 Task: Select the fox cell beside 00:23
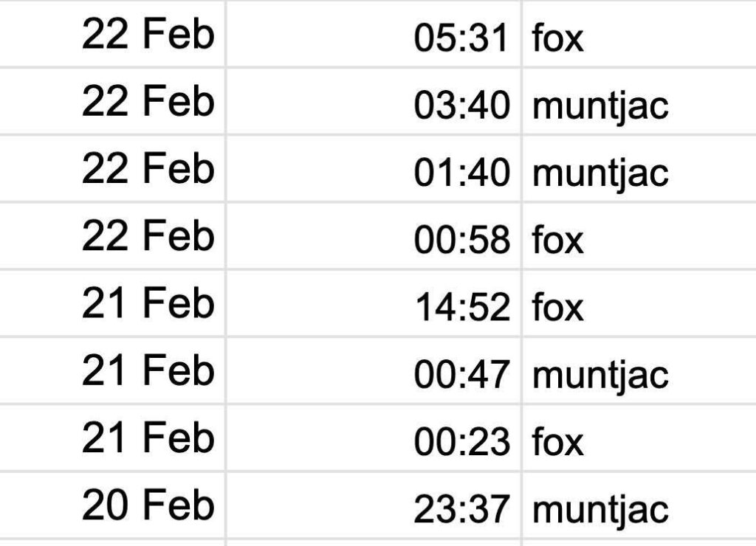[x=558, y=441]
